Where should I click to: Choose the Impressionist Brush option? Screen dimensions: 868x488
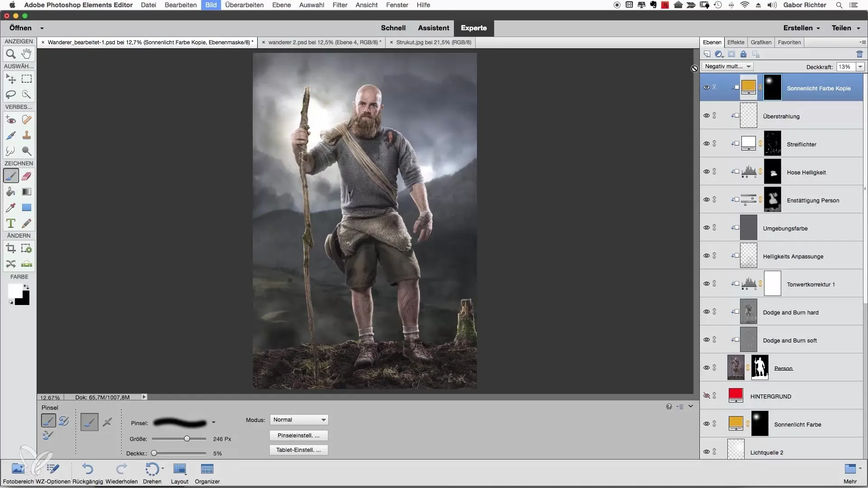click(64, 421)
